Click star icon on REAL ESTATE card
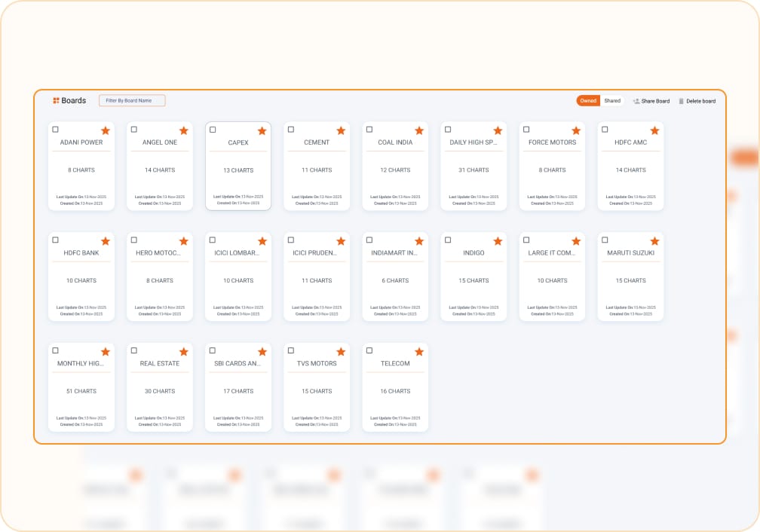The height and width of the screenshot is (532, 760). [184, 352]
